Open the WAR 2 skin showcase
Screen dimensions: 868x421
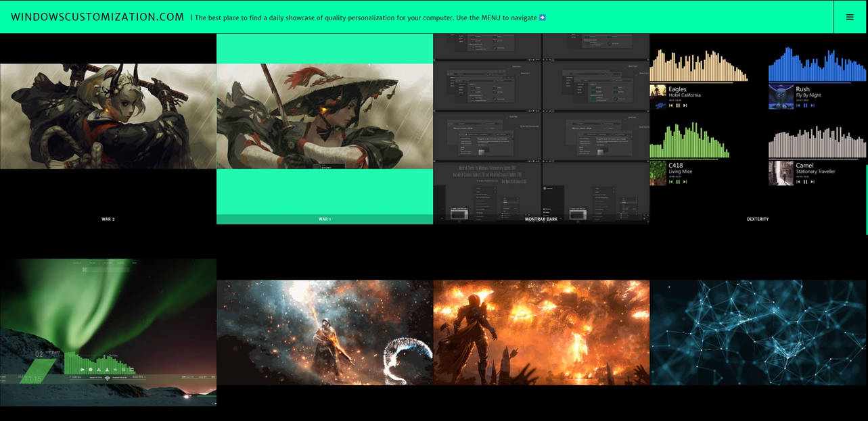tap(108, 218)
